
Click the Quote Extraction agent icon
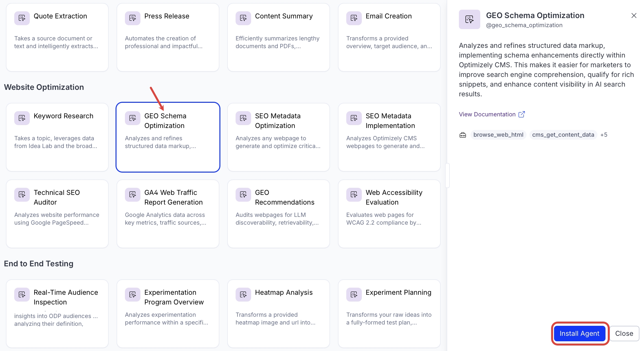tap(22, 18)
